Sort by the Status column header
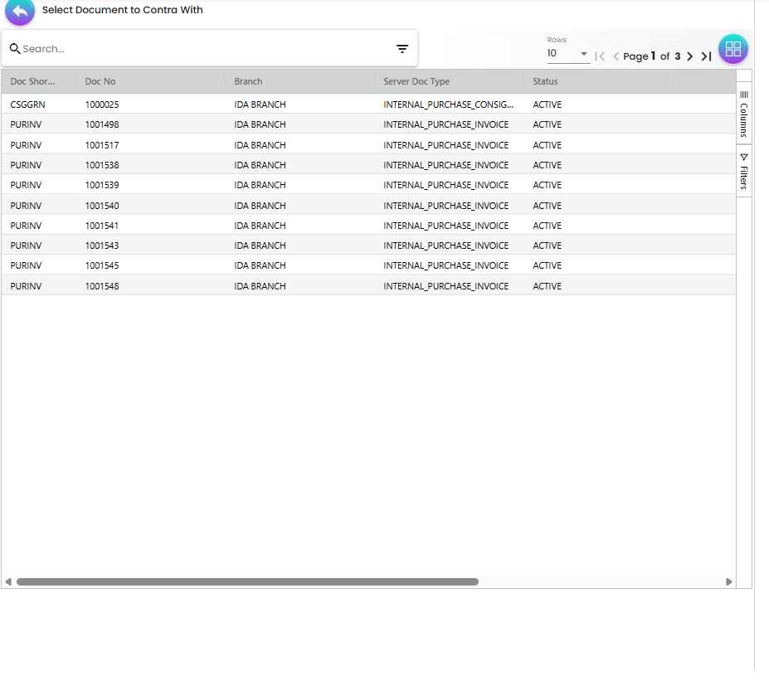 coord(546,81)
